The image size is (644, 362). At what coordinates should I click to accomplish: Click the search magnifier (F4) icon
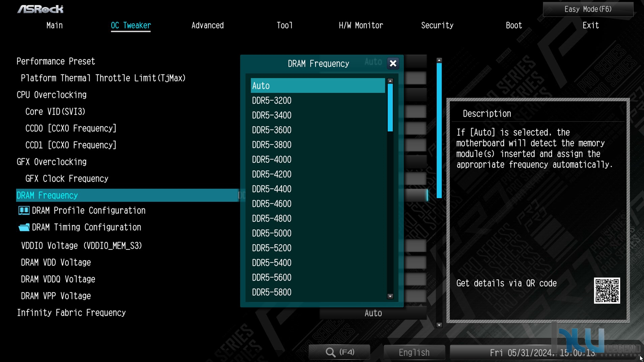tap(330, 352)
